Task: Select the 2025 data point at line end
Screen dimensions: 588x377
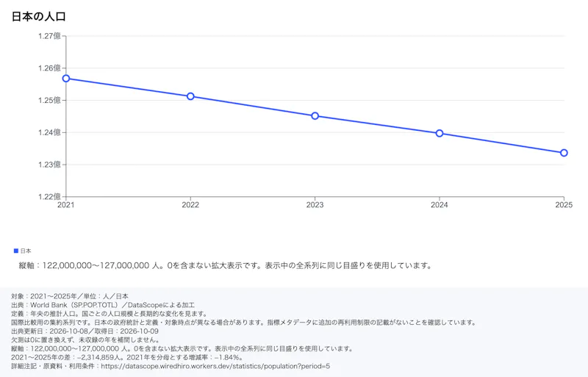Action: click(564, 153)
